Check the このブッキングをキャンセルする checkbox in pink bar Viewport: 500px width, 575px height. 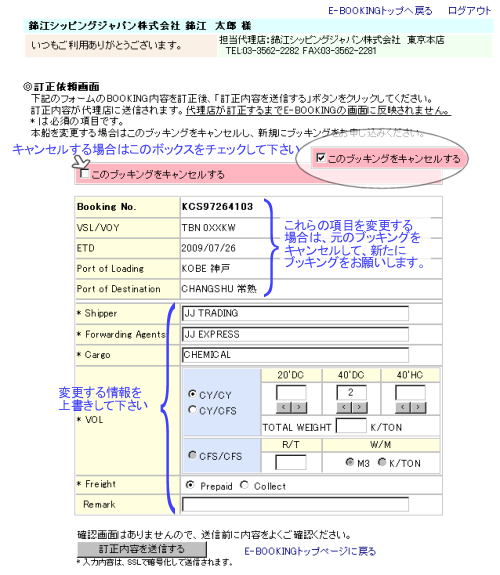85,174
